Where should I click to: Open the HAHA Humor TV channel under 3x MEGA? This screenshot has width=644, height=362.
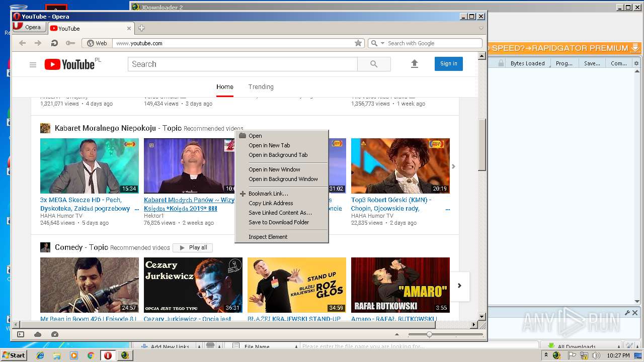click(62, 216)
